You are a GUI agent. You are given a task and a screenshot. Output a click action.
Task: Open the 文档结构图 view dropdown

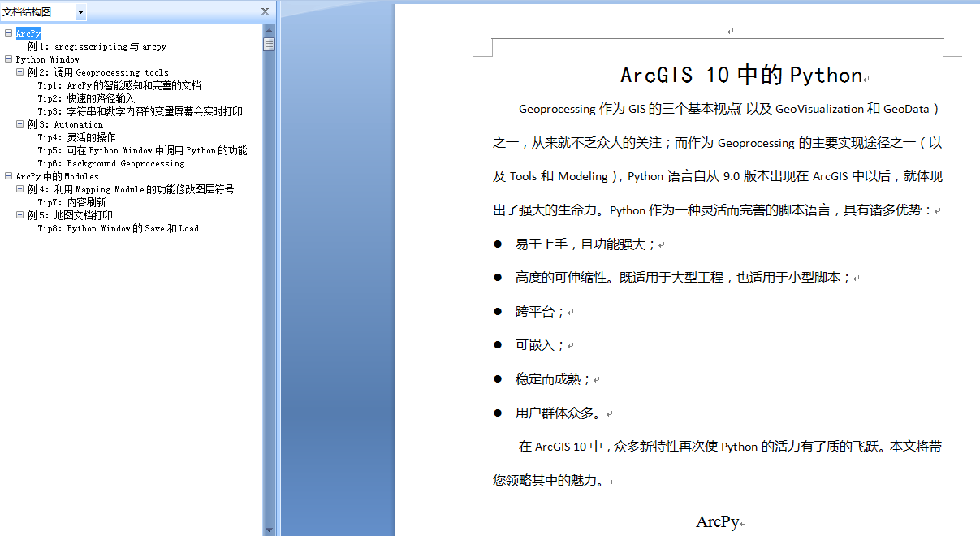[x=80, y=12]
